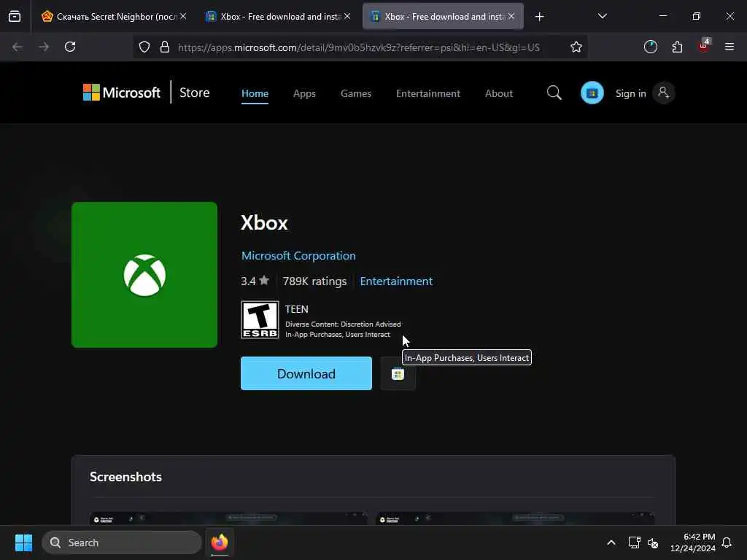The image size is (747, 560).
Task: Click the taskbar Search box
Action: tap(122, 542)
